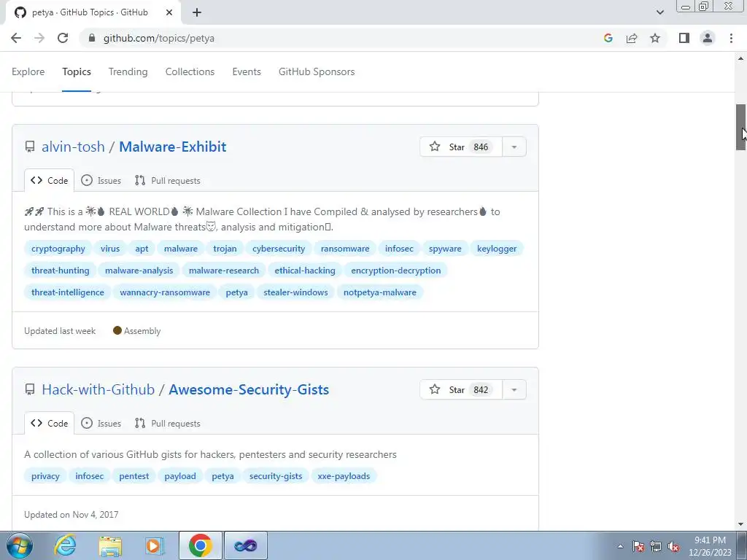Open Code tab of Malware-Exhibit
This screenshot has width=747, height=560.
pos(49,181)
